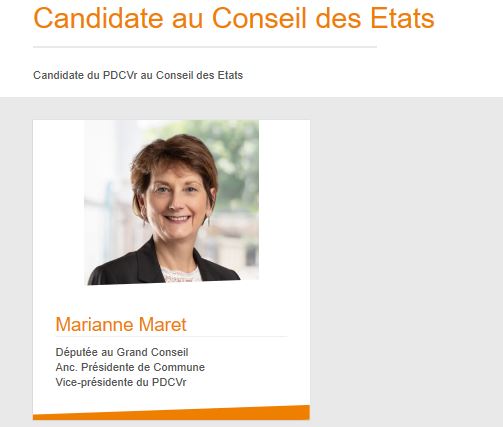Click "Candidate du" at the start of the subtitle

pos(66,75)
